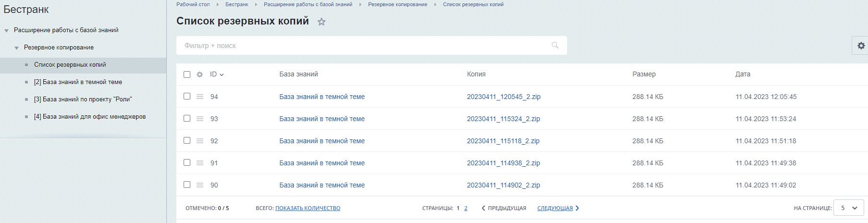Collapse the 'Резервное копирование' tree node
This screenshot has height=223, width=868.
(17, 48)
